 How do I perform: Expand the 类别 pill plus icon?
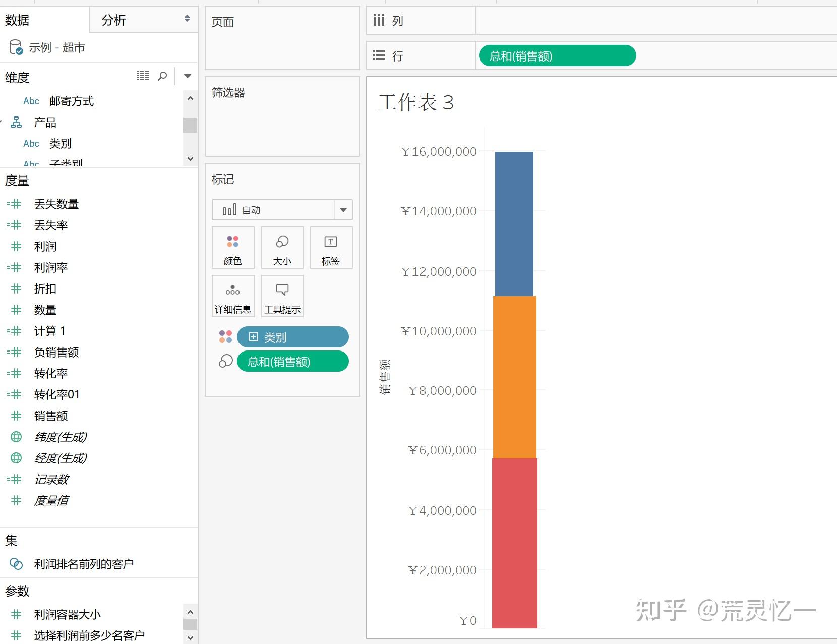point(254,337)
